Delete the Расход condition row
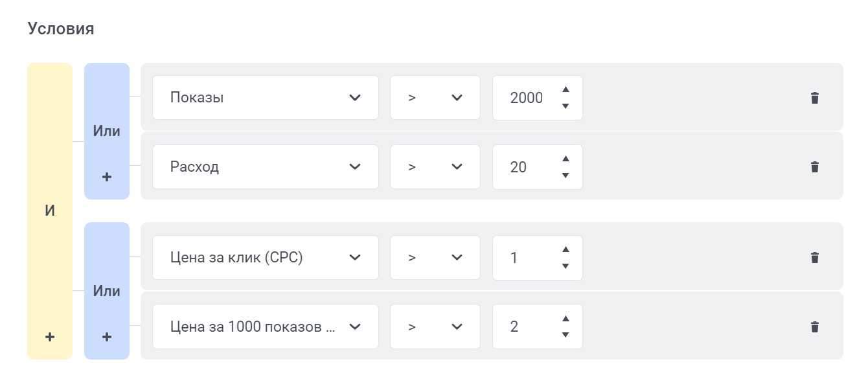The width and height of the screenshot is (868, 379). point(815,167)
